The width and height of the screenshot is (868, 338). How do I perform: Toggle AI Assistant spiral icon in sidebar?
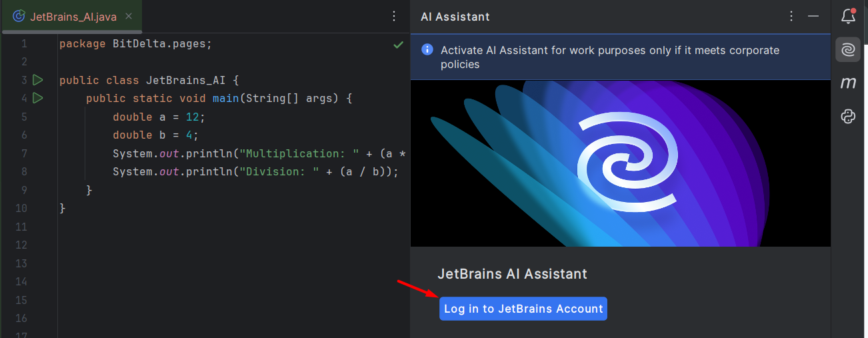click(848, 49)
